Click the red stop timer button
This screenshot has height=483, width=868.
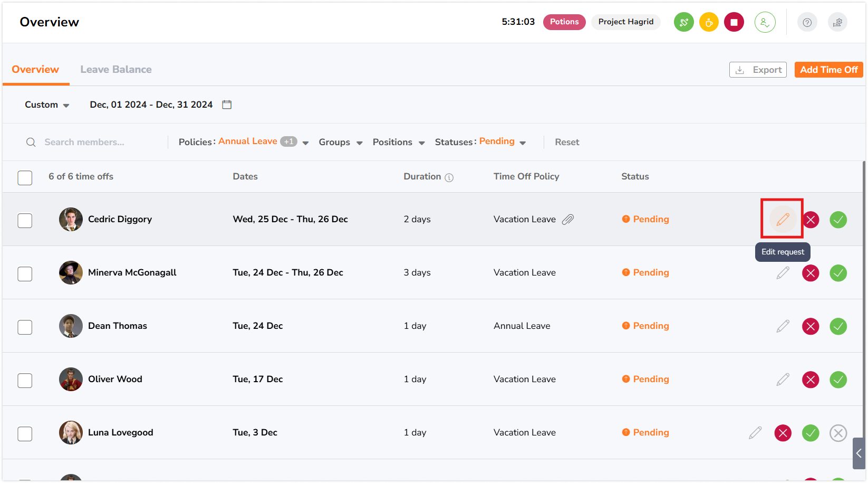(x=734, y=22)
